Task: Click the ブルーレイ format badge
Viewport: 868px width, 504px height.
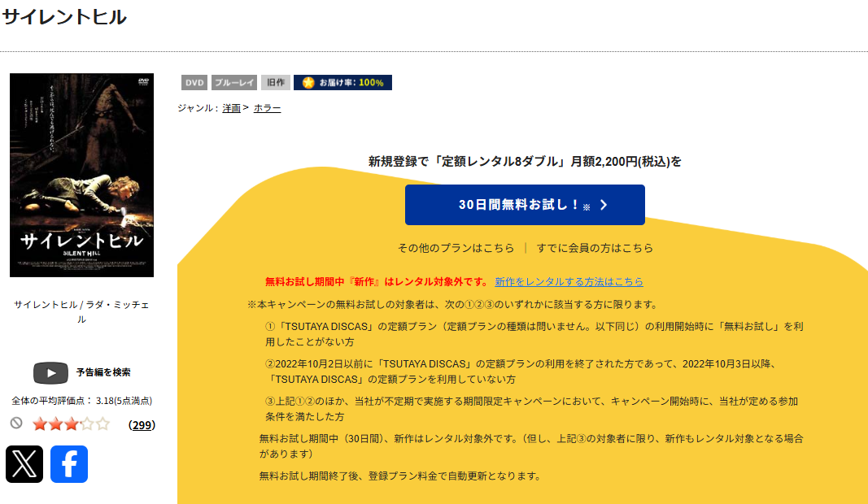Action: pos(234,82)
